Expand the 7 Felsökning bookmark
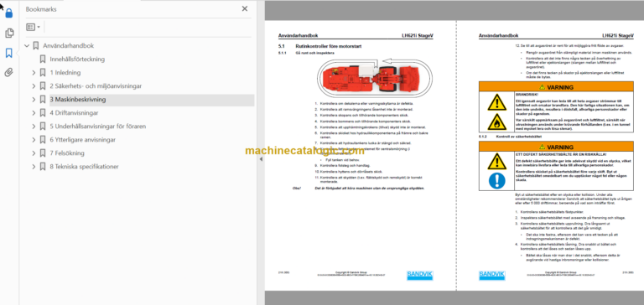The image size is (644, 305). point(34,153)
